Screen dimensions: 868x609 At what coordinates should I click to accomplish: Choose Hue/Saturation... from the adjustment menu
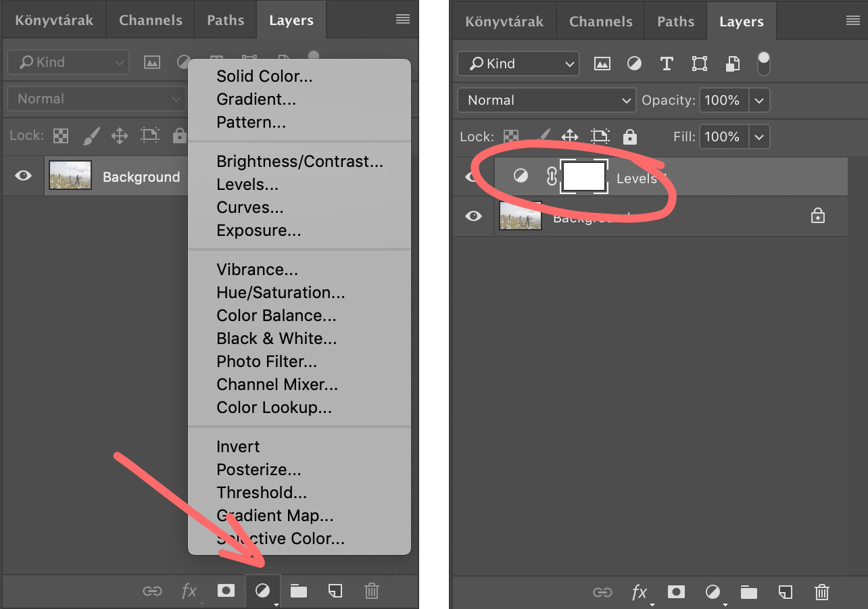tap(280, 293)
